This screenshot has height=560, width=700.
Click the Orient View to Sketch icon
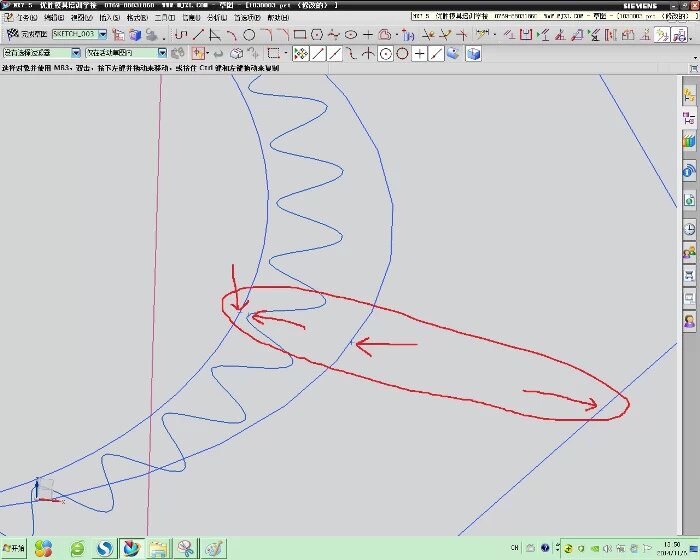118,35
